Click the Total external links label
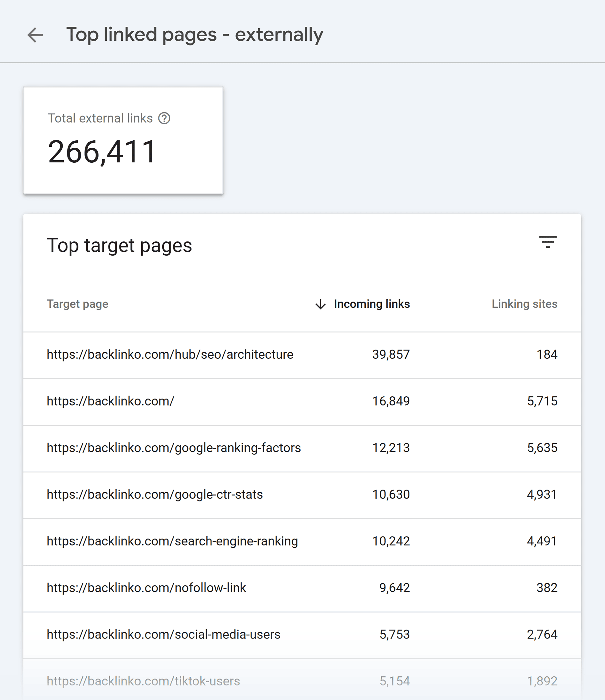Image resolution: width=605 pixels, height=700 pixels. (100, 118)
